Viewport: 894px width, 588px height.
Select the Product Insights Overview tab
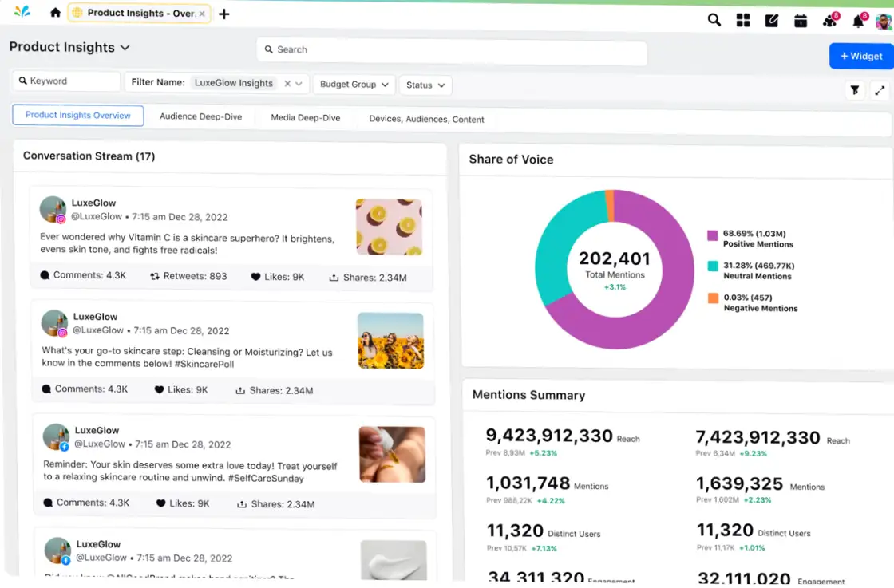[x=78, y=115]
